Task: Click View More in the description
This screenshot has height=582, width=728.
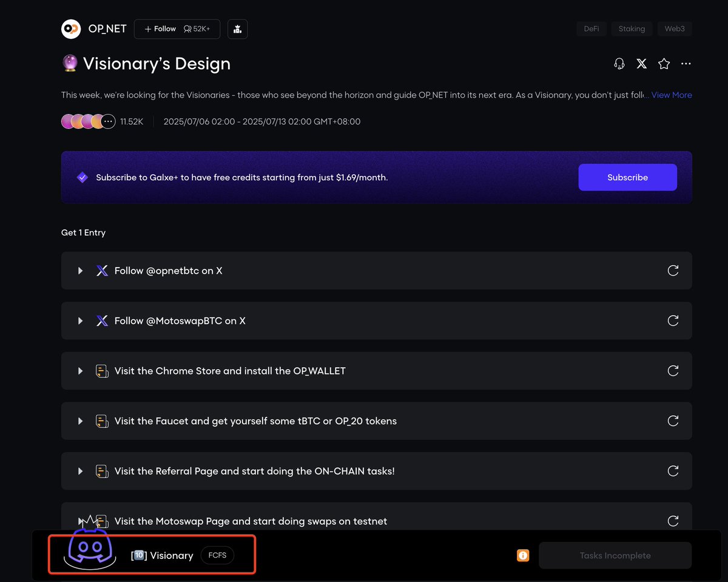Action: click(672, 95)
